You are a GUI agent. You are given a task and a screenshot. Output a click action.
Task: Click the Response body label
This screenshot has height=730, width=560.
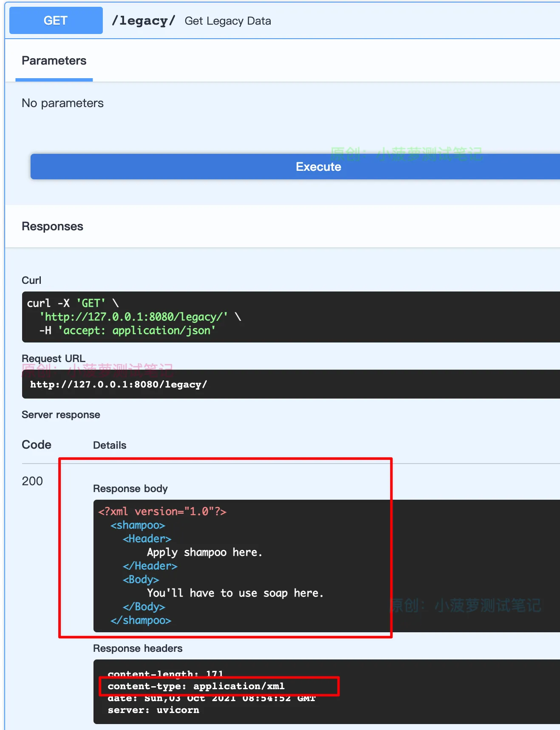pyautogui.click(x=130, y=489)
